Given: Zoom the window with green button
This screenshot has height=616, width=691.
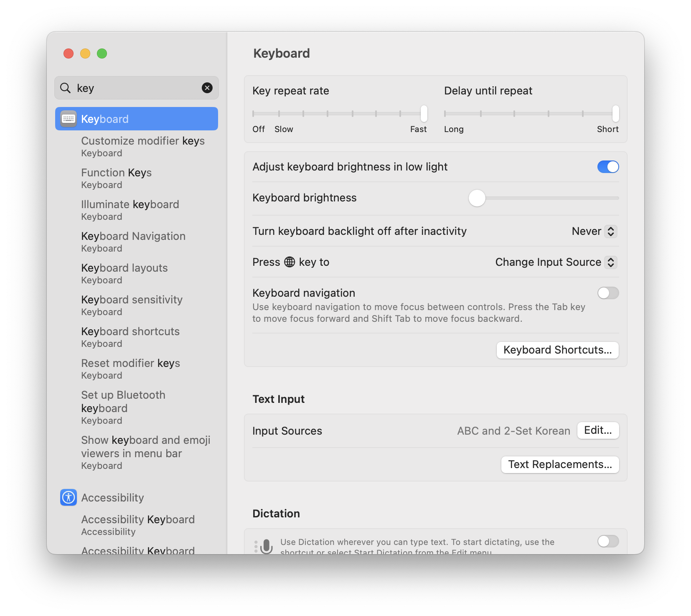Looking at the screenshot, I should pos(102,53).
